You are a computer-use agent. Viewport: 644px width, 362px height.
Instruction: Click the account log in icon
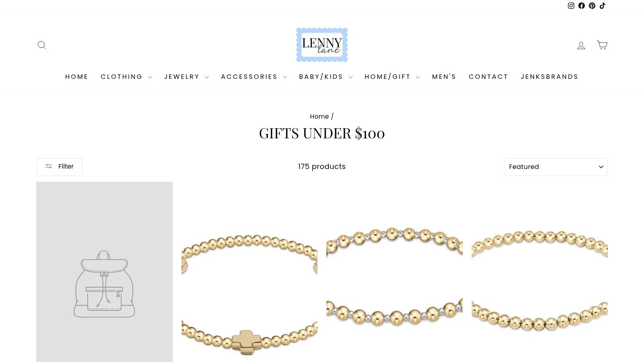pyautogui.click(x=581, y=45)
